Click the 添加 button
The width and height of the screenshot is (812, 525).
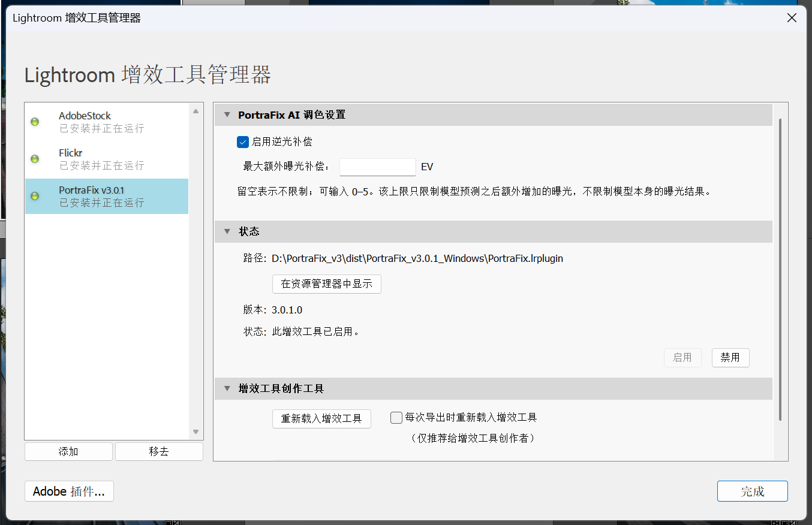click(68, 451)
